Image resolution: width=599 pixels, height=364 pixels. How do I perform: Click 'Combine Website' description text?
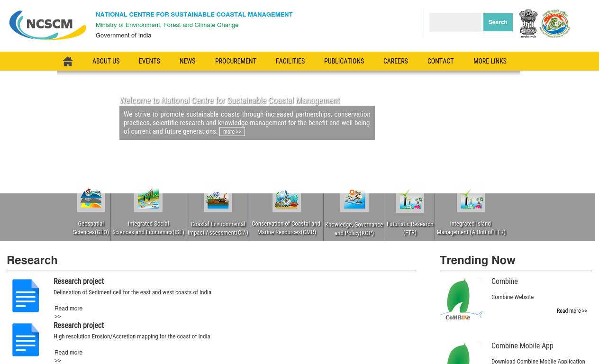(x=513, y=297)
